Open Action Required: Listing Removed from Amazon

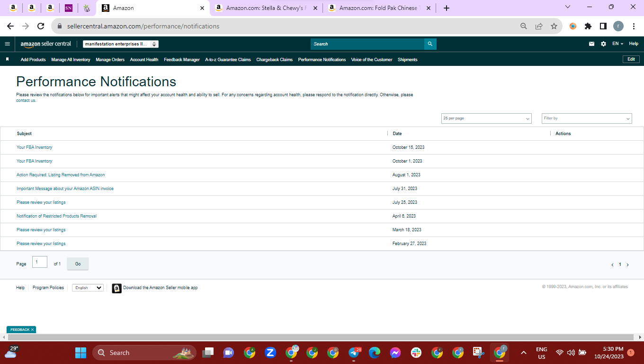coord(61,175)
